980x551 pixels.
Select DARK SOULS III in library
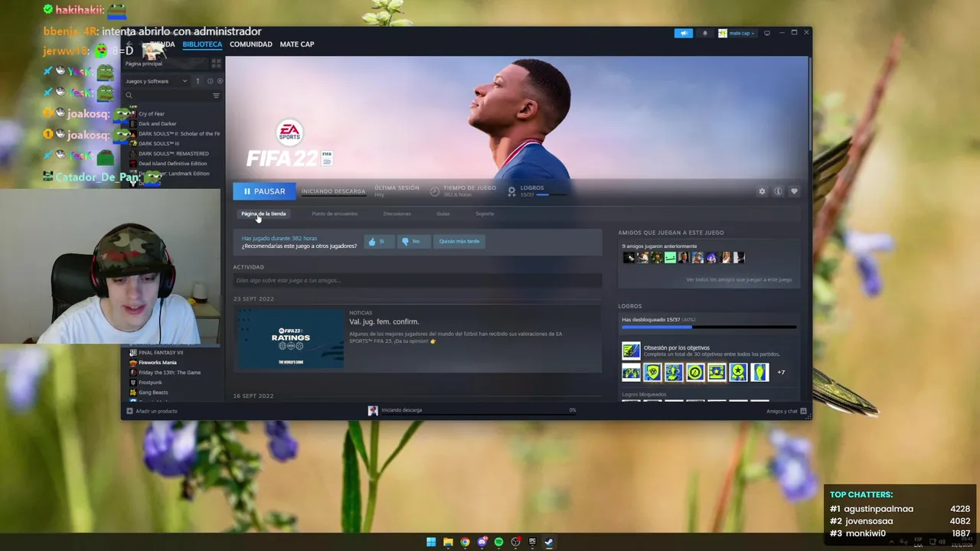click(x=158, y=143)
